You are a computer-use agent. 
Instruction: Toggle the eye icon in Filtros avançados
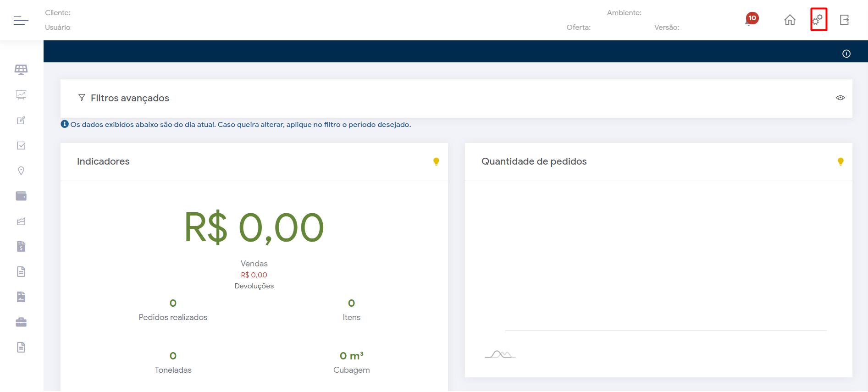(840, 98)
